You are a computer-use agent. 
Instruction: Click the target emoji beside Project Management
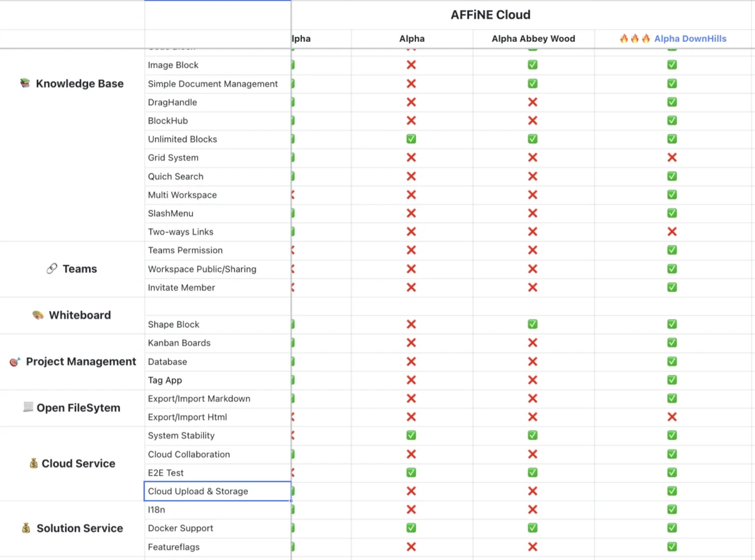(15, 361)
